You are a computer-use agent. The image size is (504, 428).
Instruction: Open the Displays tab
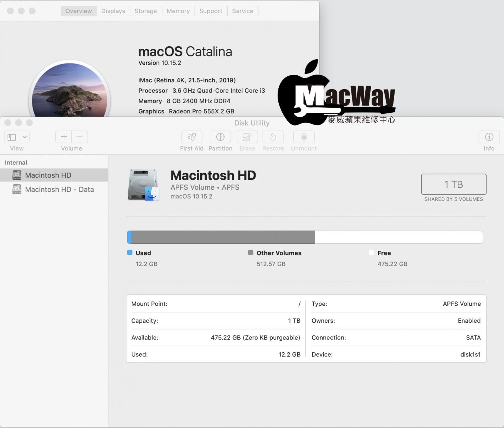[113, 11]
